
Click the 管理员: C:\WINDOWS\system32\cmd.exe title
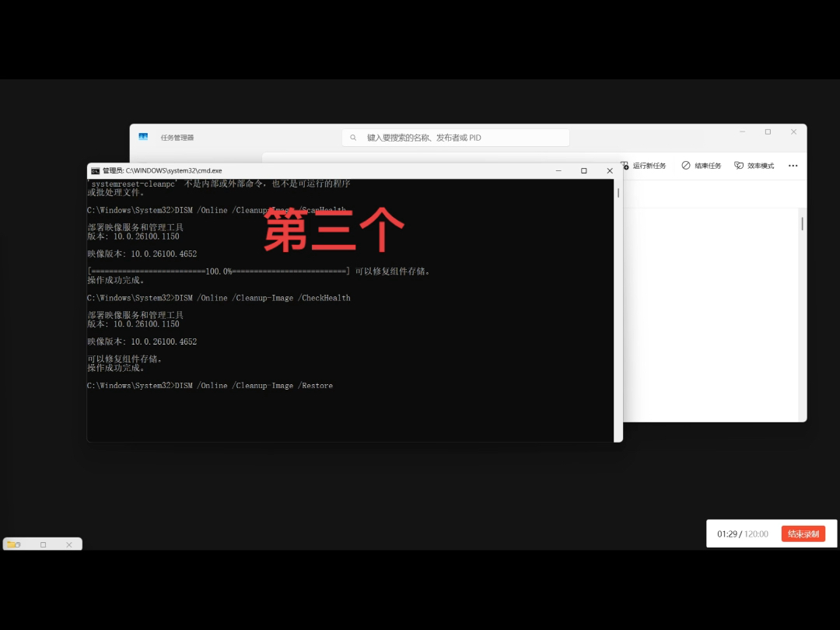[x=163, y=171]
